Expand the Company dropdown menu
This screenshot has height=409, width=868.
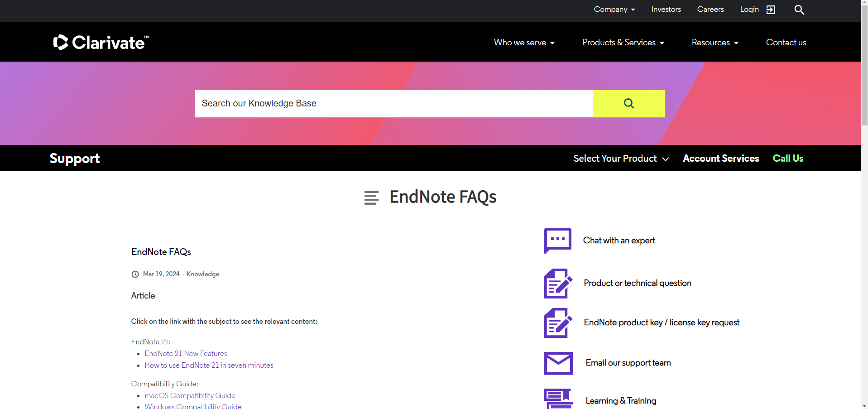click(x=614, y=10)
